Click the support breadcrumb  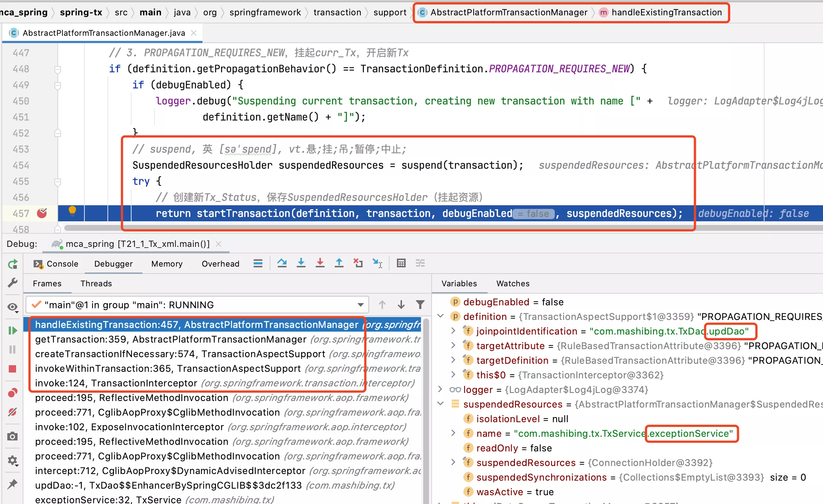point(390,12)
